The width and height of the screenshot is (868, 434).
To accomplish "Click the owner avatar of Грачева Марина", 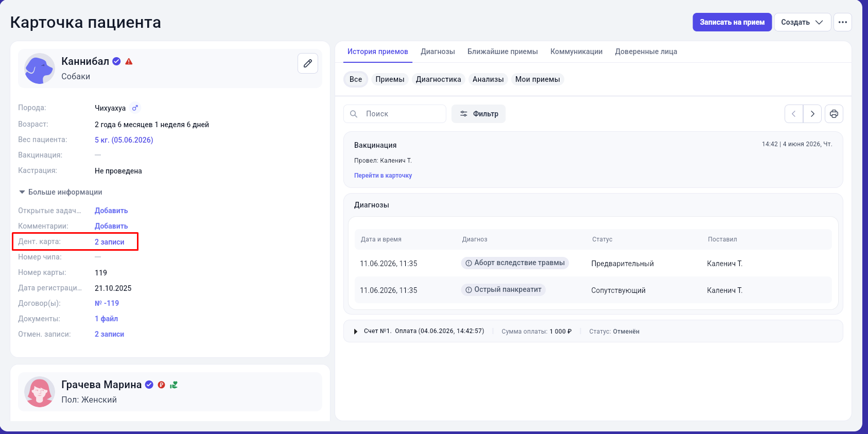I will coord(40,392).
